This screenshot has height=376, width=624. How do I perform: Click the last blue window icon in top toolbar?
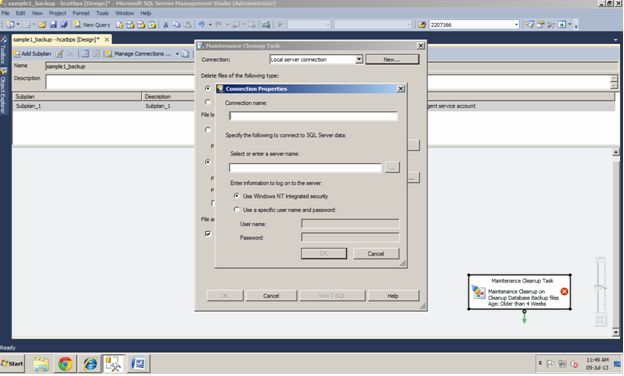pos(562,25)
